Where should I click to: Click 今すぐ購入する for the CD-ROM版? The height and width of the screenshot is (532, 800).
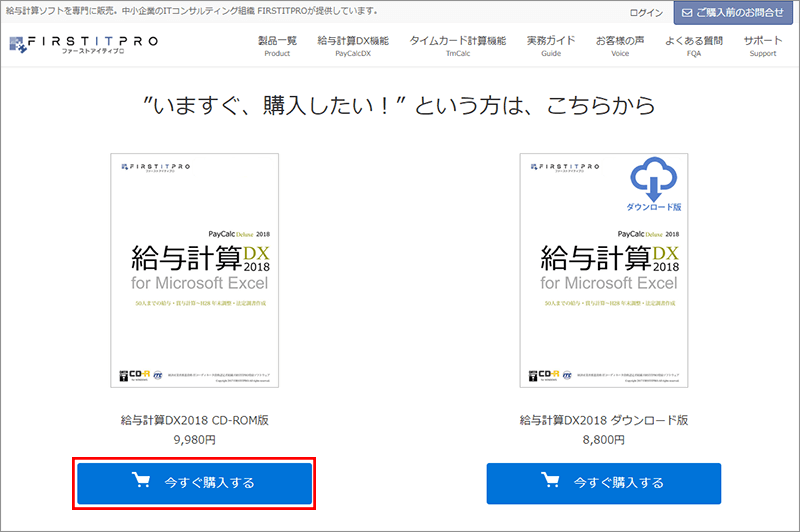click(x=194, y=483)
